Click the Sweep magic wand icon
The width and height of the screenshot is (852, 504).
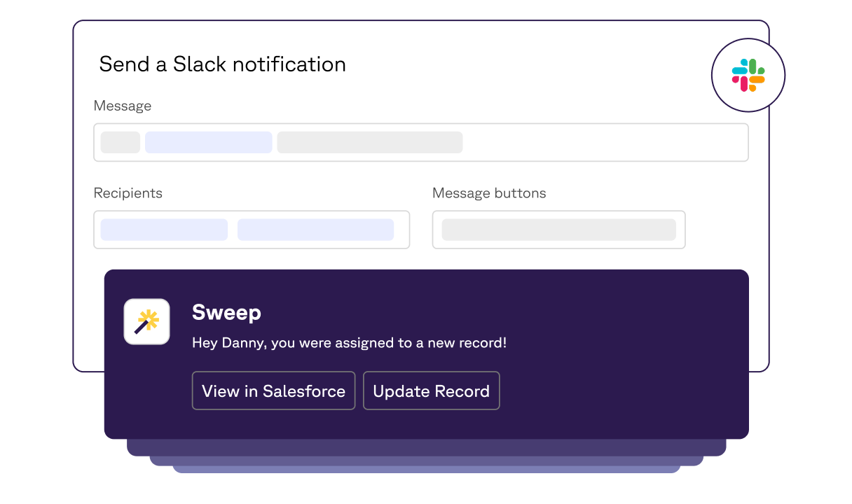147,321
